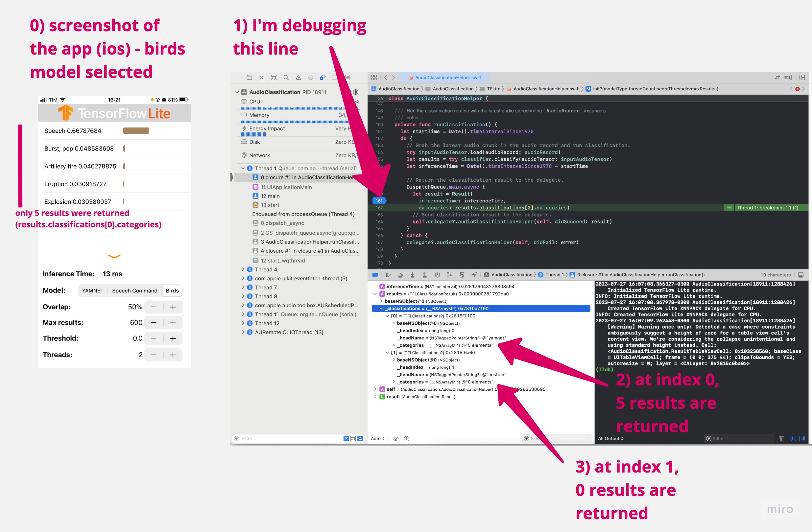812x532 pixels.
Task: Click the Step Over debug control
Action: [x=400, y=275]
